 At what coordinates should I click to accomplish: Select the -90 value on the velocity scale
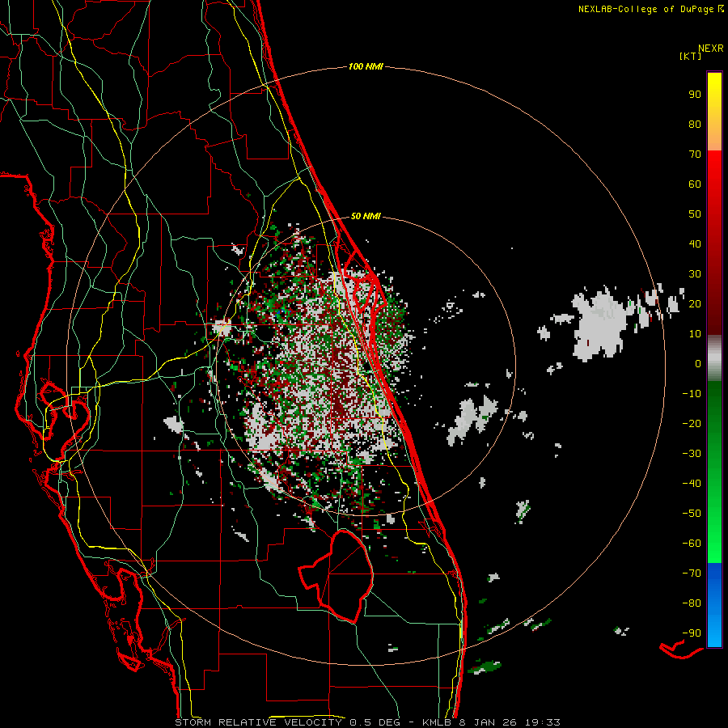tap(692, 633)
